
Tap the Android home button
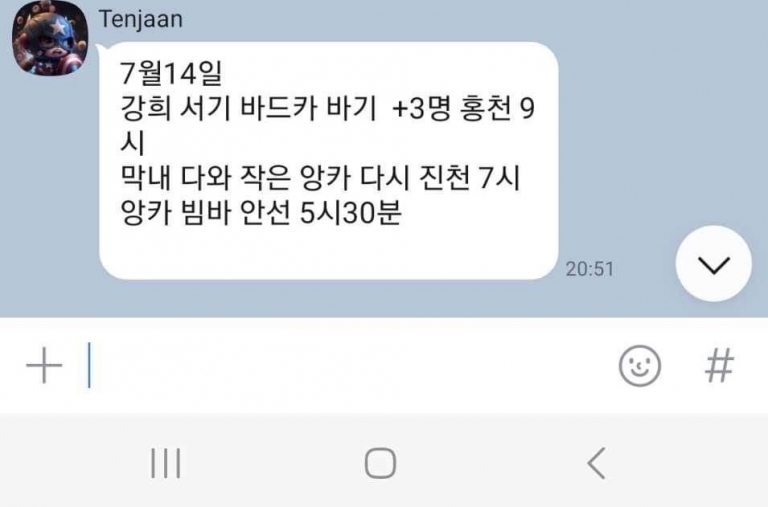381,463
